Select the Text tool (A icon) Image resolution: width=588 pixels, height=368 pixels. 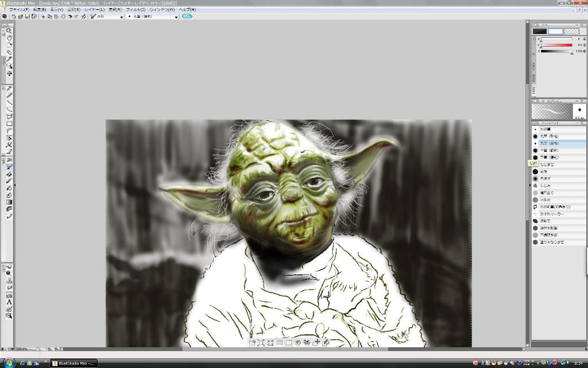coord(9,302)
